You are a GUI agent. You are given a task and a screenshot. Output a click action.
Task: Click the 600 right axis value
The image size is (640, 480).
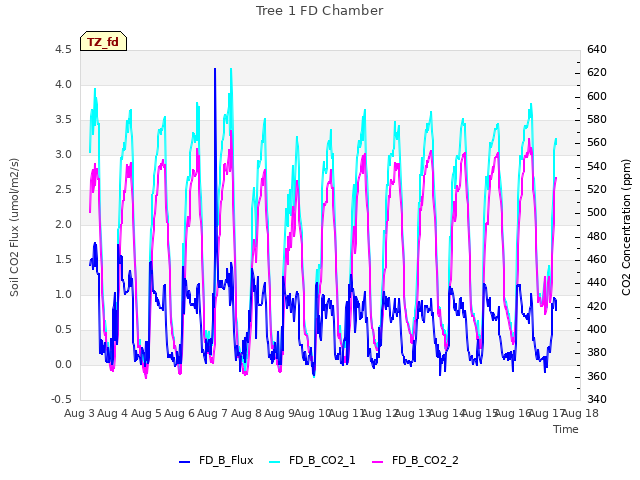(597, 96)
